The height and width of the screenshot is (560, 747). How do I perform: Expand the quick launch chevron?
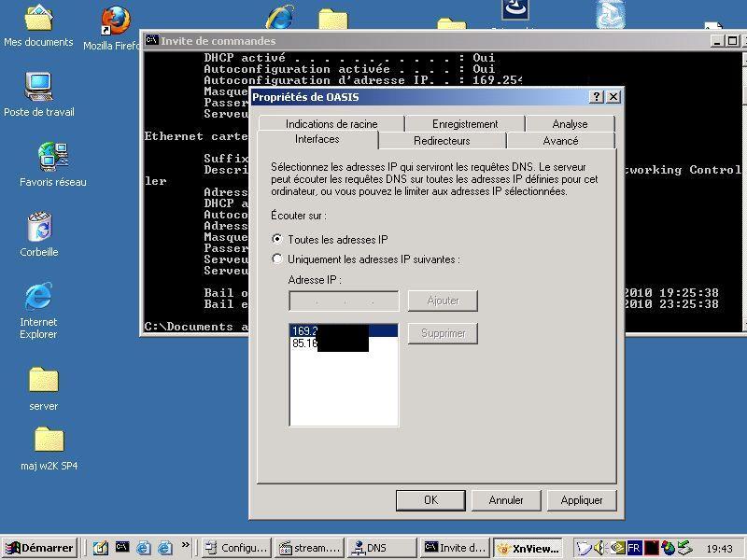pos(185,544)
